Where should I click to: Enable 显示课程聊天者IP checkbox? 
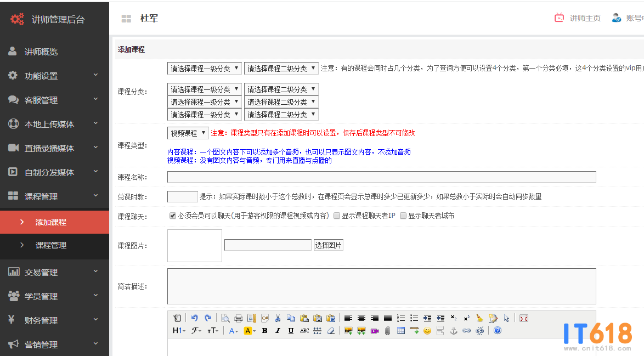coord(337,216)
